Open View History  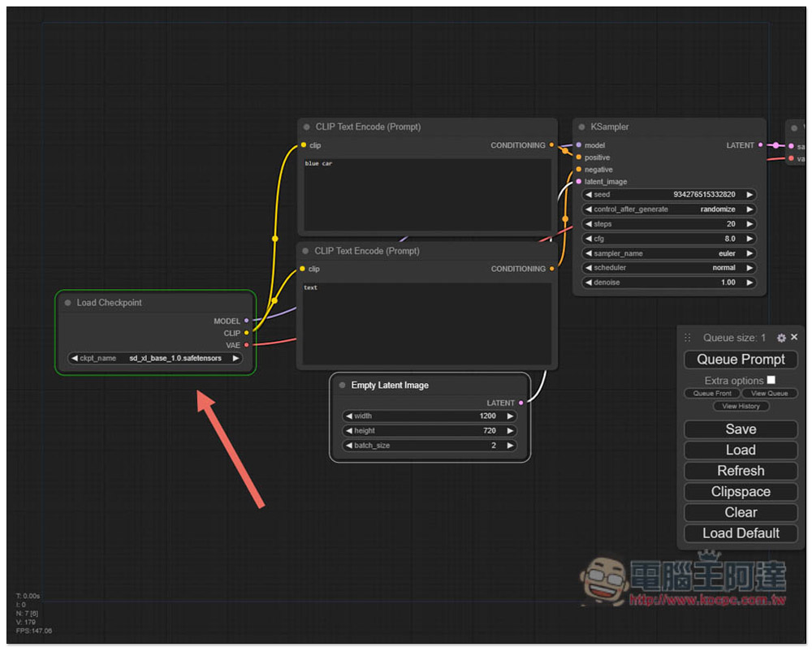741,407
